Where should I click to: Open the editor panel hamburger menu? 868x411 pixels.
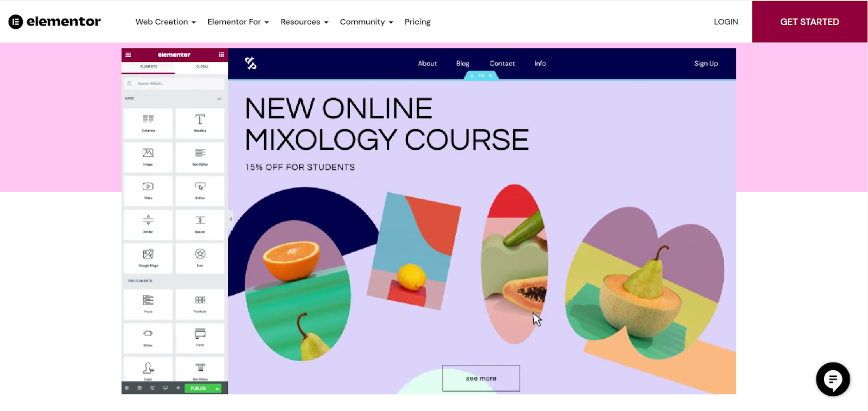tap(128, 55)
